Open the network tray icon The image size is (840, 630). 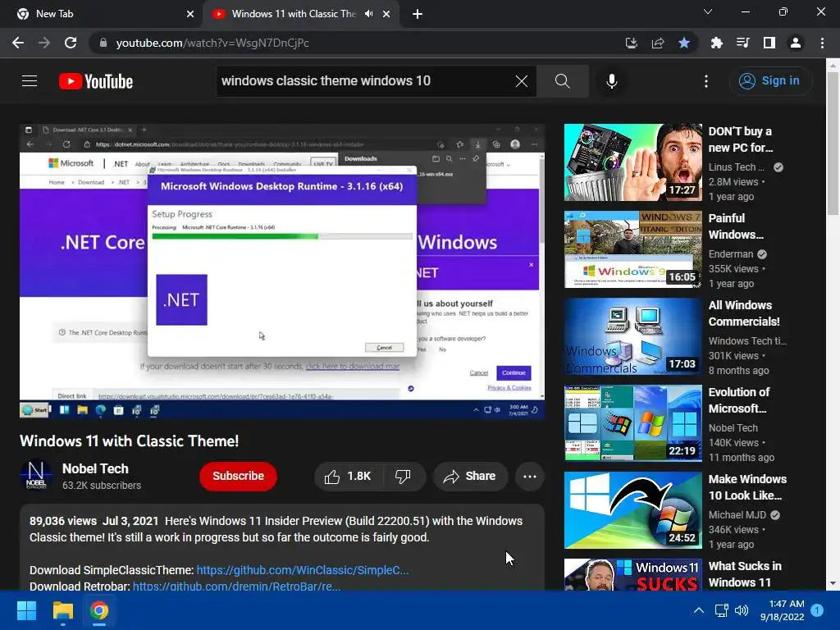[721, 610]
